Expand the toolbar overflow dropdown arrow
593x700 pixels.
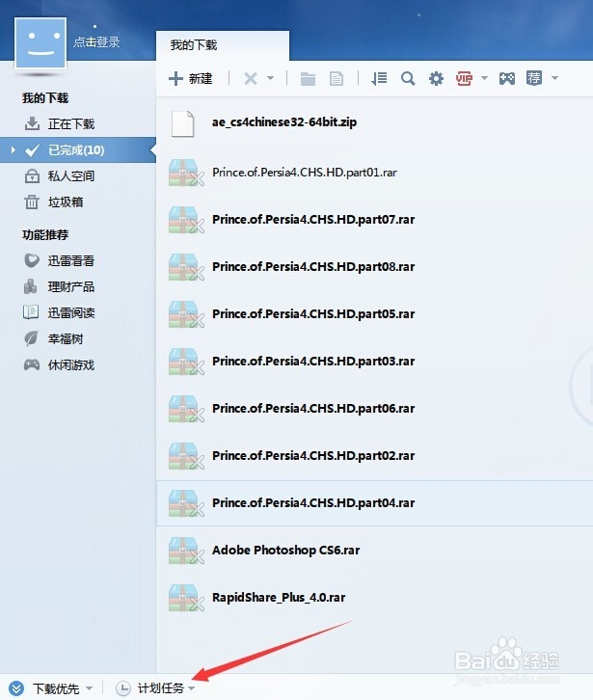pos(555,78)
